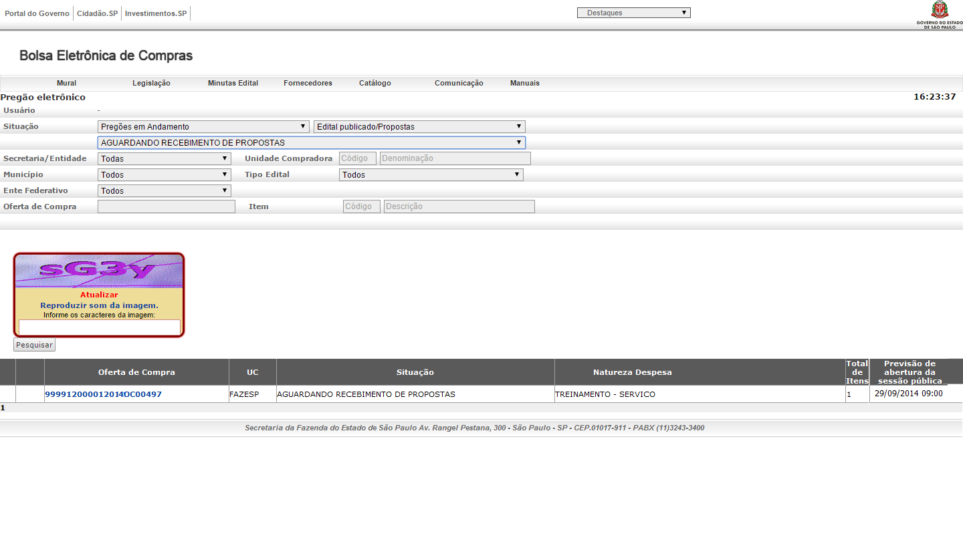The image size is (963, 560).
Task: Expand the Secretaria/Entidade dropdown
Action: [165, 158]
